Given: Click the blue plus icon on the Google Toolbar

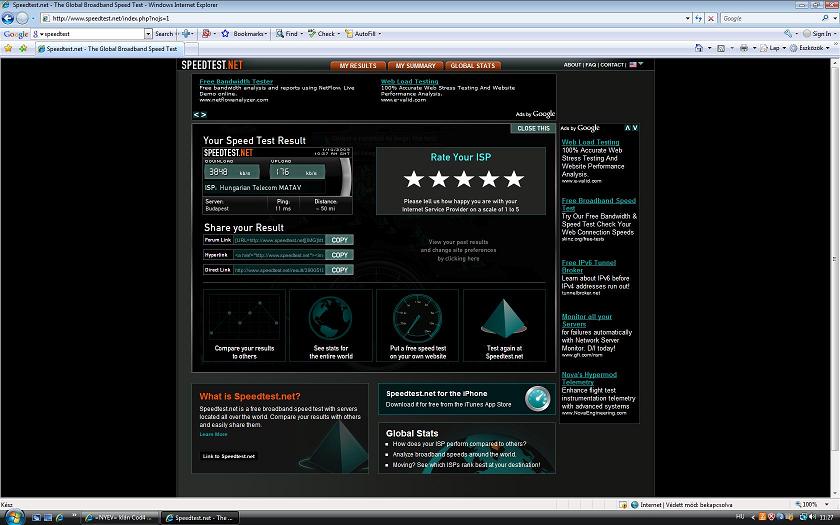Looking at the screenshot, I should 186,33.
